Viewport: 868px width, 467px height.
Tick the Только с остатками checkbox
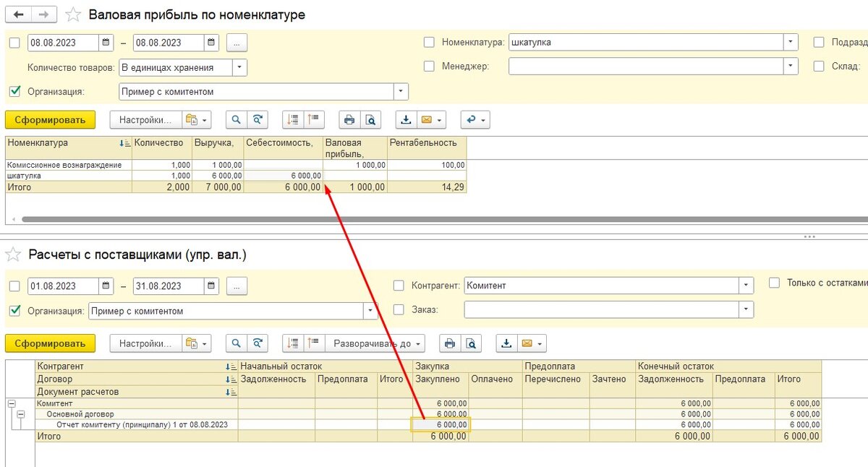pos(775,283)
